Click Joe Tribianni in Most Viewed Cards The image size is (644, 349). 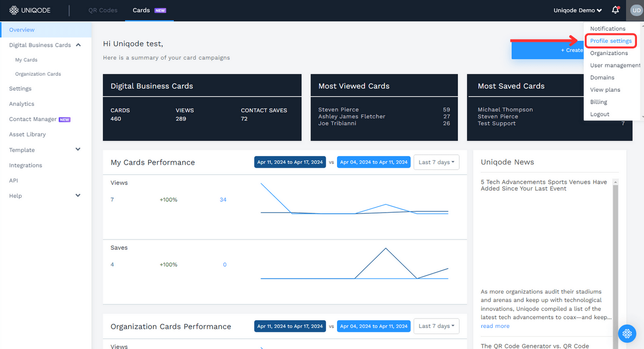tap(337, 124)
